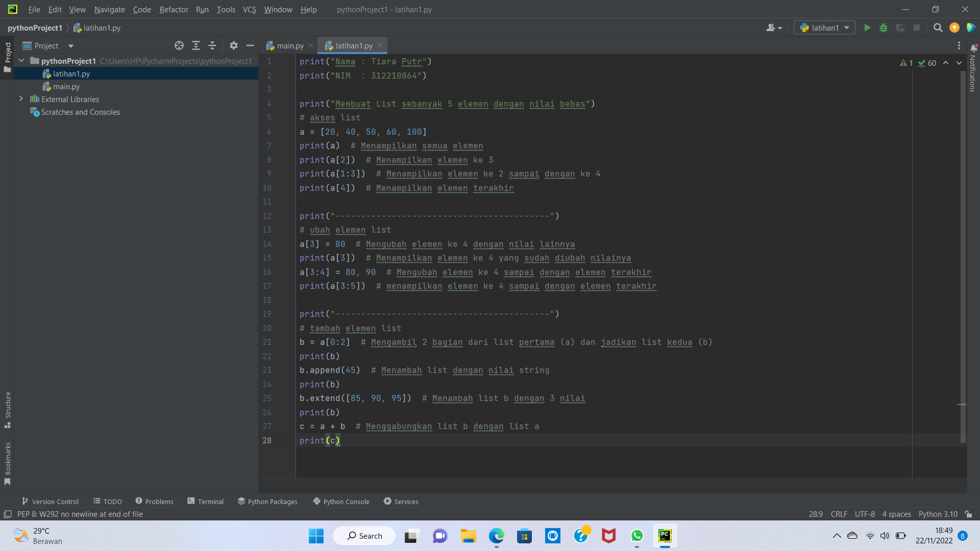Open editor tabs three-dot menu

click(x=959, y=45)
